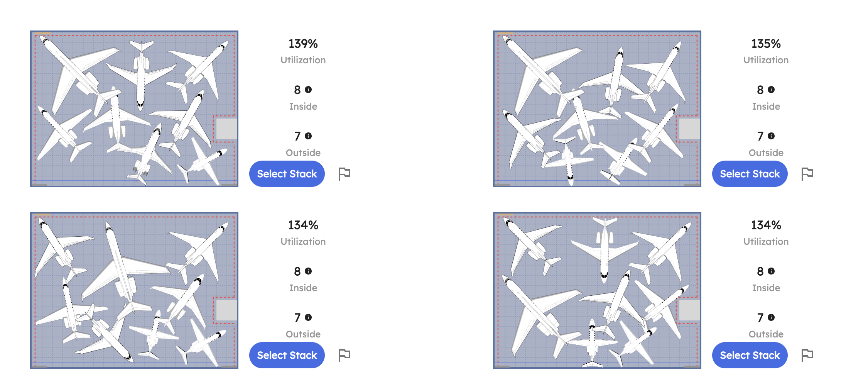
Task: Flag the lower-right 134% utilization stack
Action: [807, 355]
